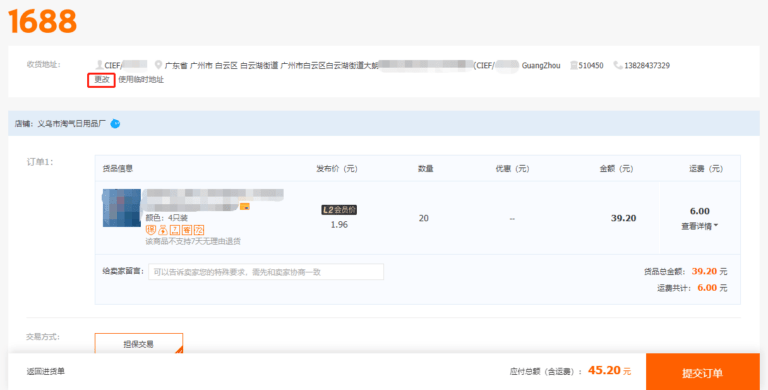Expand the 查看详情 shipping fee details
The height and width of the screenshot is (390, 768).
pos(699,226)
